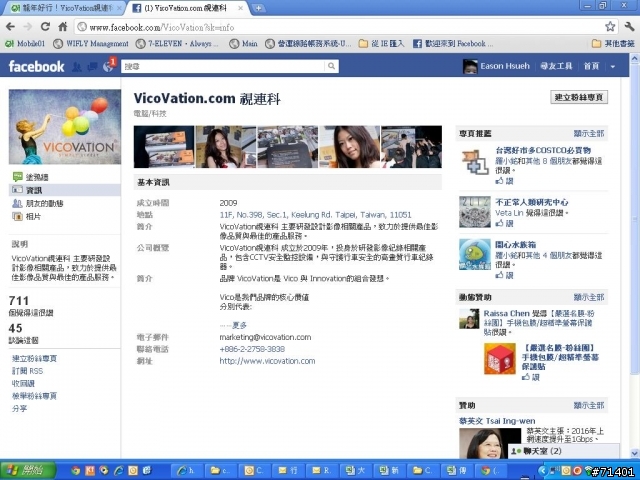Open the Windows Start button
This screenshot has height=480, width=640.
coord(28,471)
